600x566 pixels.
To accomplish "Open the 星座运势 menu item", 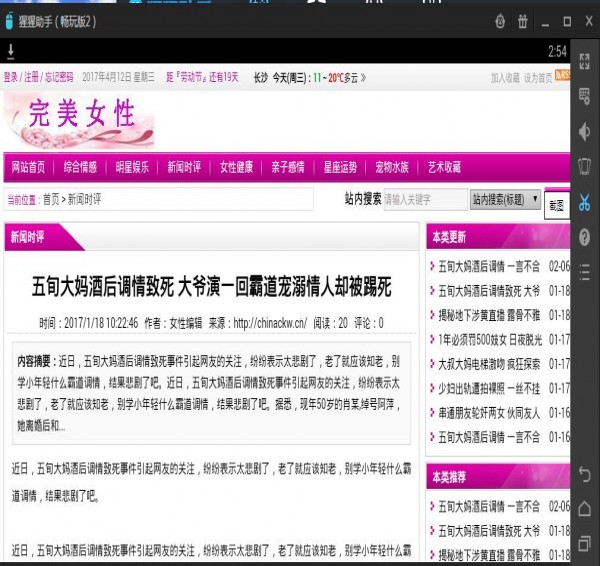I will pyautogui.click(x=340, y=167).
